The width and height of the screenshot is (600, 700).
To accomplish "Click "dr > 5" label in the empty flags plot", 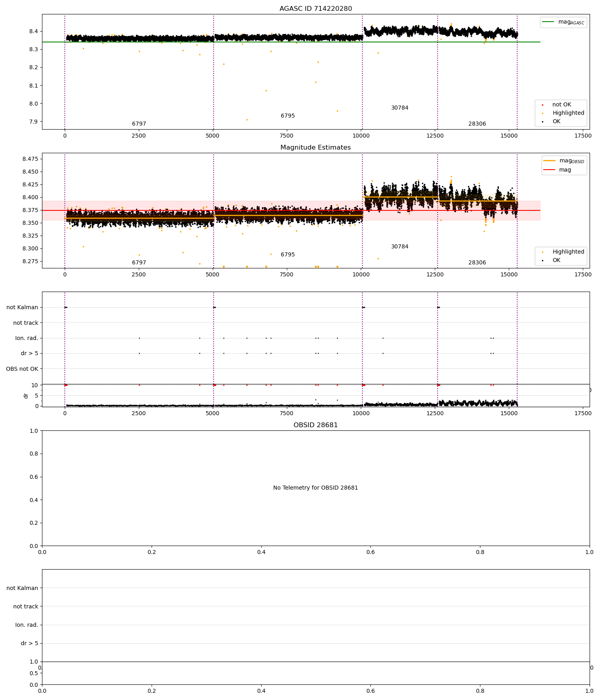I will (x=30, y=643).
